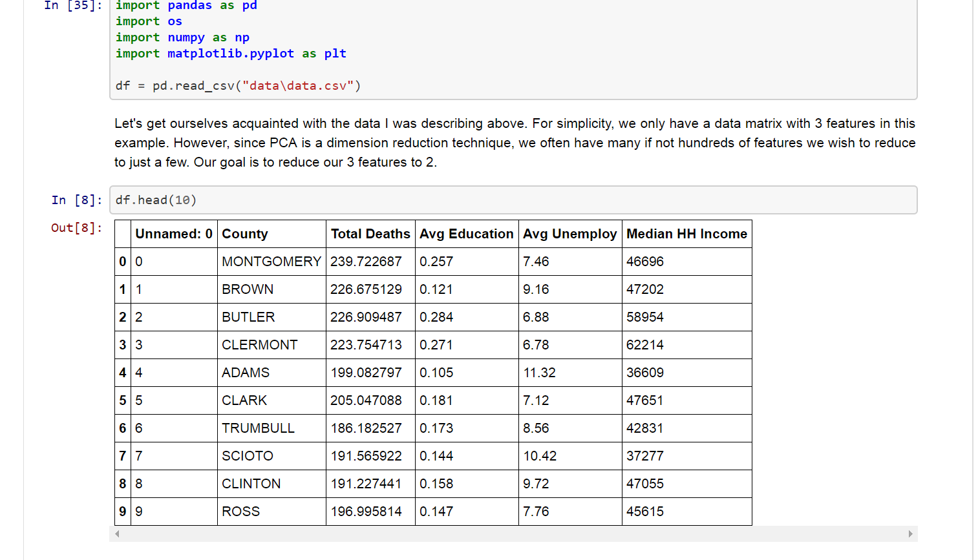Click the 0.181 Avg Education cell
Image resolution: width=978 pixels, height=560 pixels.
click(x=467, y=400)
